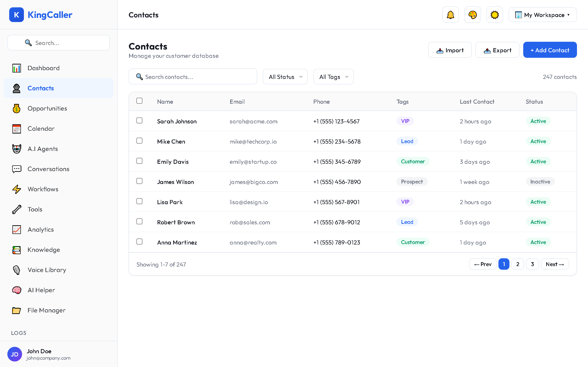Select the A.I Agents sidebar icon
Image resolution: width=588 pixels, height=367 pixels.
pyautogui.click(x=16, y=149)
